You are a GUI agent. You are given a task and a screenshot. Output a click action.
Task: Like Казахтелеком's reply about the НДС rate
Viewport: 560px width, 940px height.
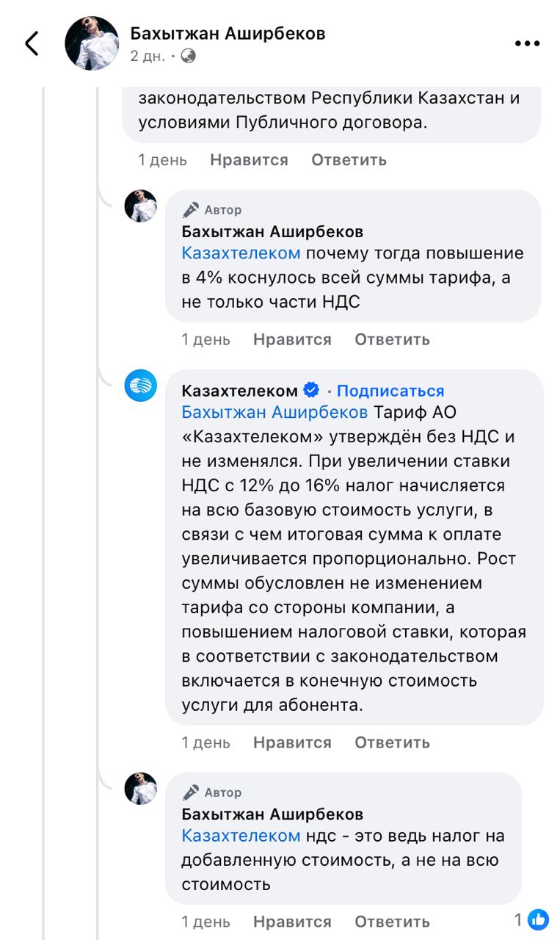tap(292, 742)
